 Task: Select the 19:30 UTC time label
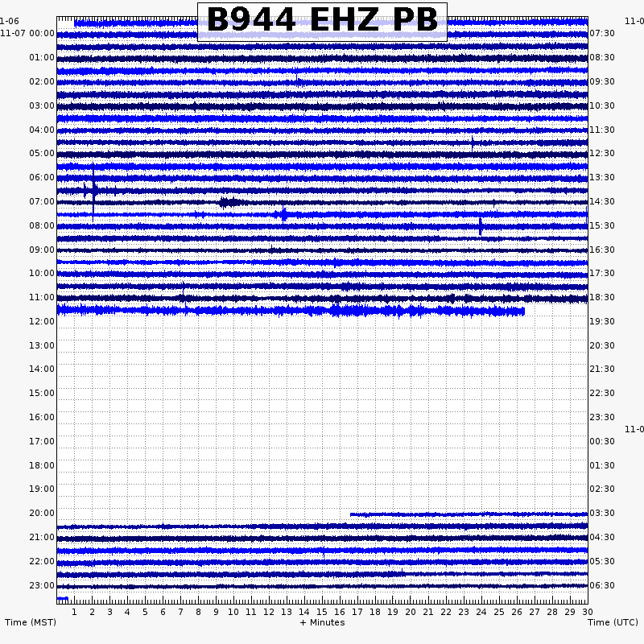pos(602,321)
